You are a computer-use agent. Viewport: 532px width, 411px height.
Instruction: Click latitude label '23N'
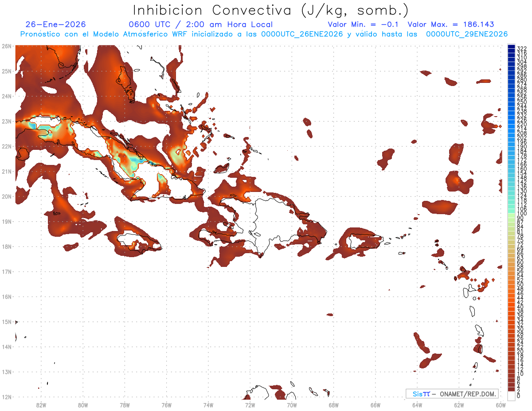7,121
